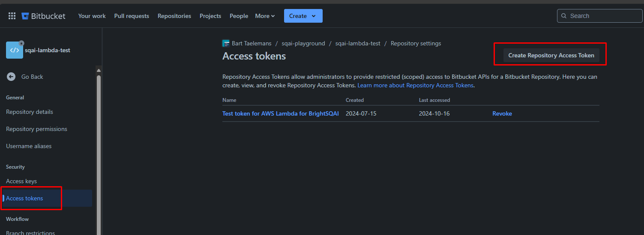Open the app switcher grid icon
Viewport: 644px width, 235px height.
[x=12, y=16]
